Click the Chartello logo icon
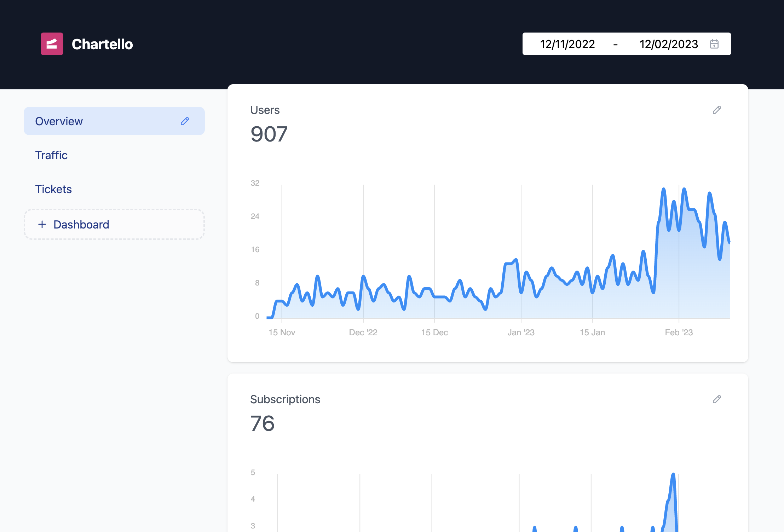The height and width of the screenshot is (532, 784). click(x=52, y=44)
